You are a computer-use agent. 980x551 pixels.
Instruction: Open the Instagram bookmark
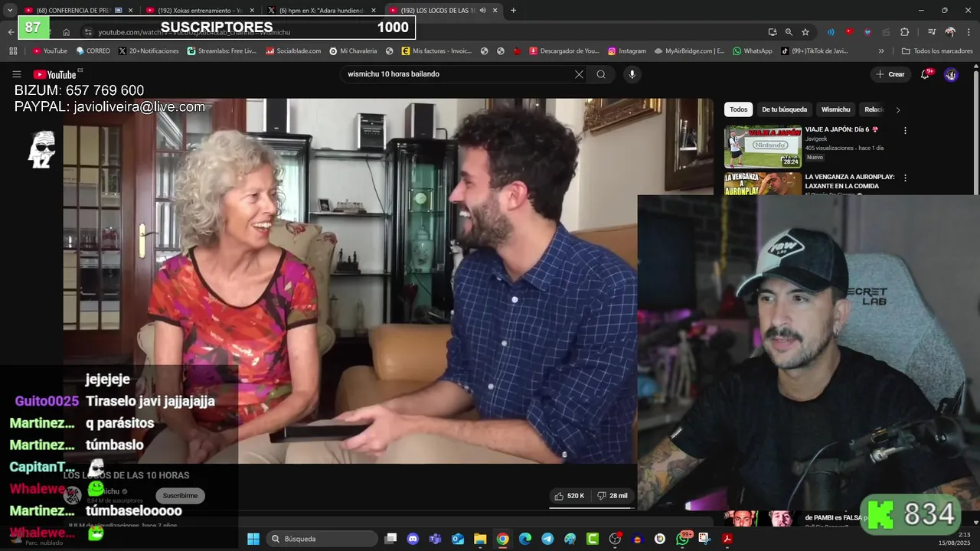click(627, 51)
